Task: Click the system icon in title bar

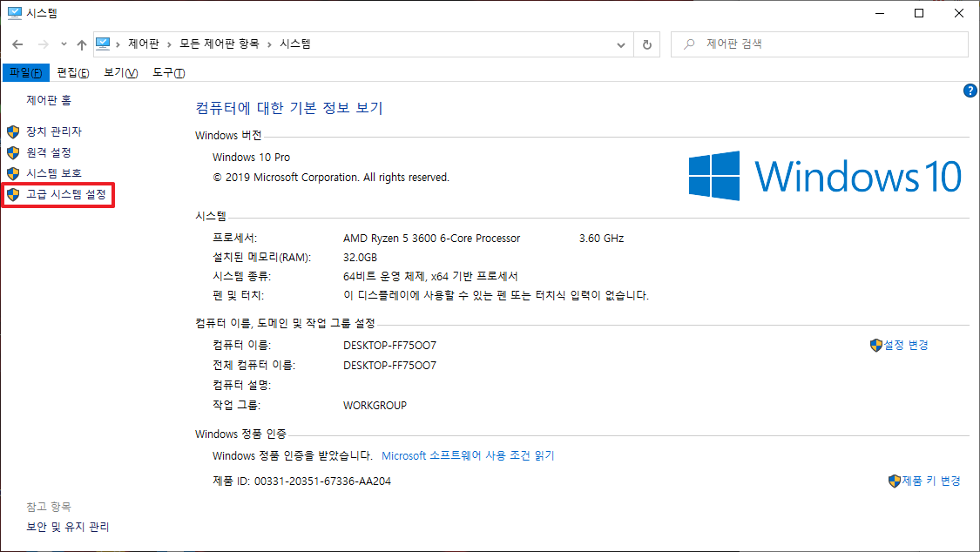Action: (x=15, y=13)
